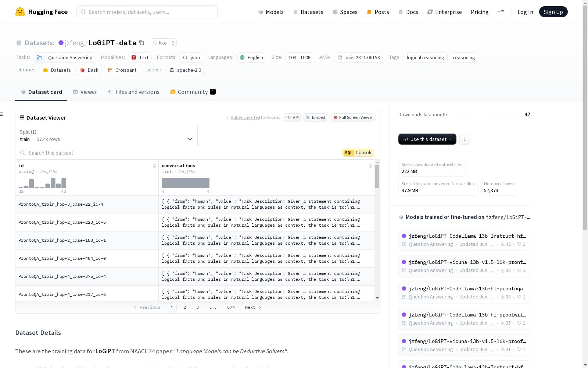Select the logical reasoning tag
The width and height of the screenshot is (588, 368).
[425, 57]
